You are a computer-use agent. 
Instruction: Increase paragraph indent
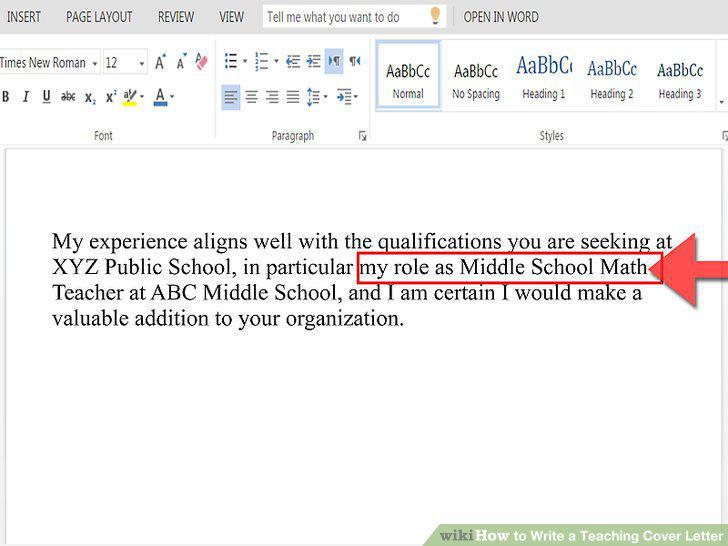coord(314,61)
